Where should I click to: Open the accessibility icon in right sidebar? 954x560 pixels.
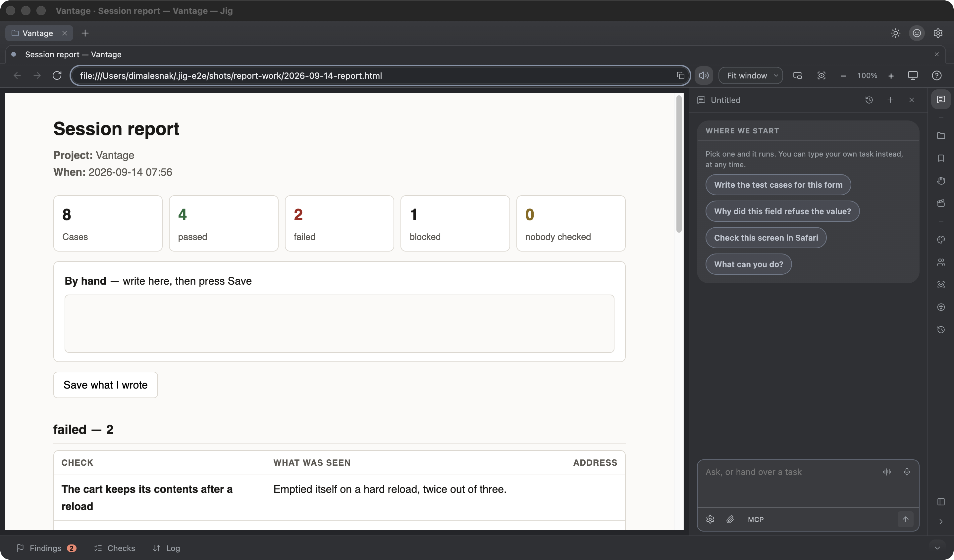click(x=941, y=307)
